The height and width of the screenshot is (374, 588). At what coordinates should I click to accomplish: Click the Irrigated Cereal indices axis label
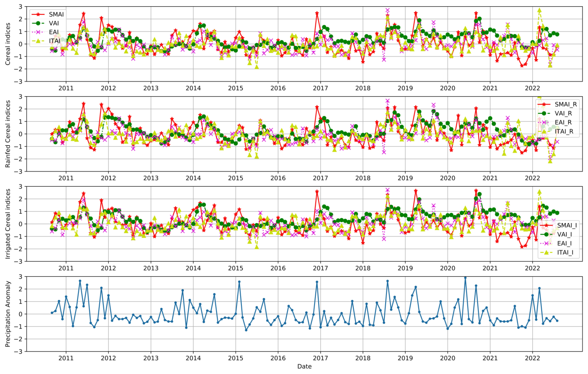click(8, 224)
